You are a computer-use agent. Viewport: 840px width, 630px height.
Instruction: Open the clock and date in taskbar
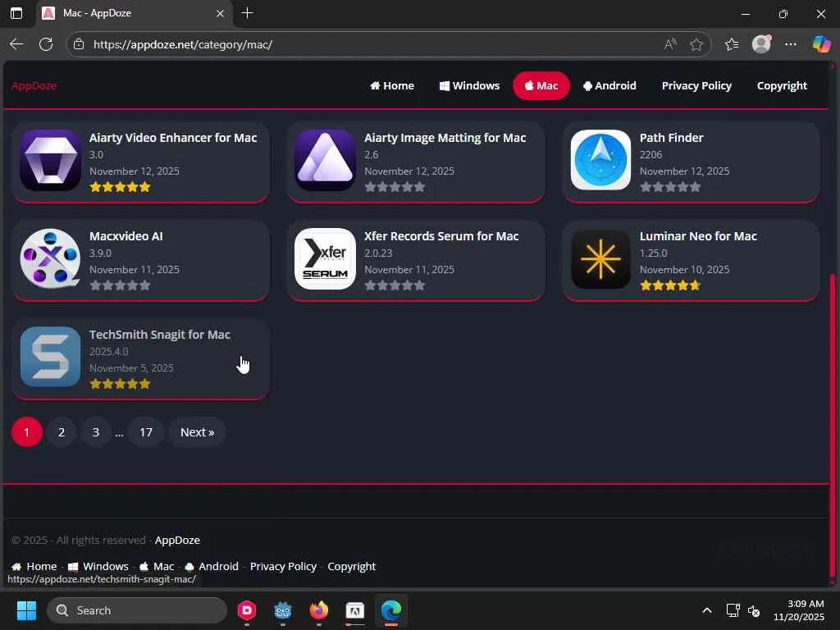pyautogui.click(x=799, y=610)
